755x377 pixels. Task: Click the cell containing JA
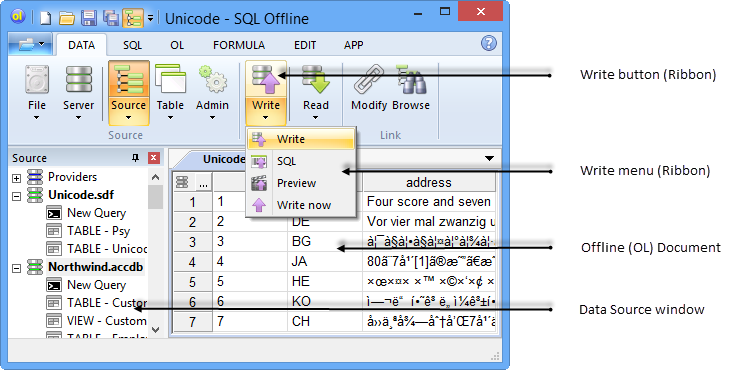(325, 261)
